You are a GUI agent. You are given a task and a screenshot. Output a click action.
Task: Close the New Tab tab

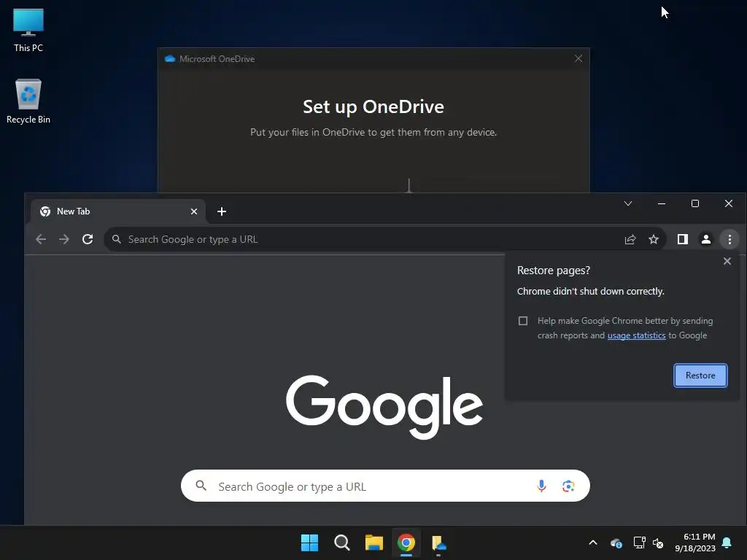pos(194,211)
